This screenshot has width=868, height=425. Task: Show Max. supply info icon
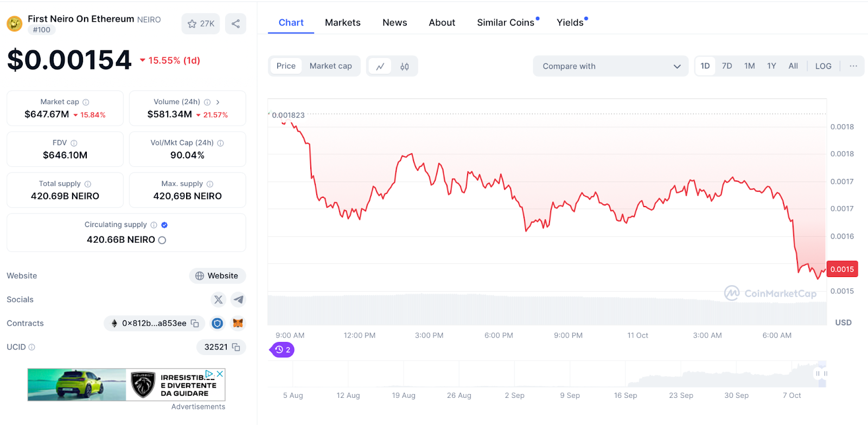[210, 184]
